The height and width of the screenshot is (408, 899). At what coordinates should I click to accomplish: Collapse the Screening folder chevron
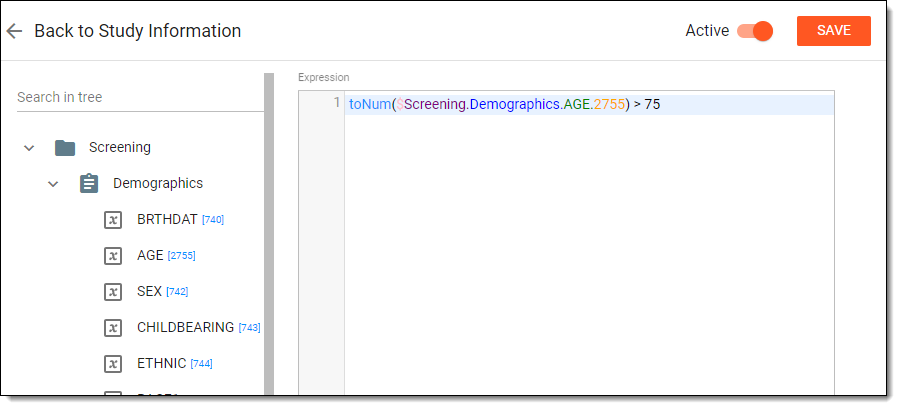pos(29,148)
